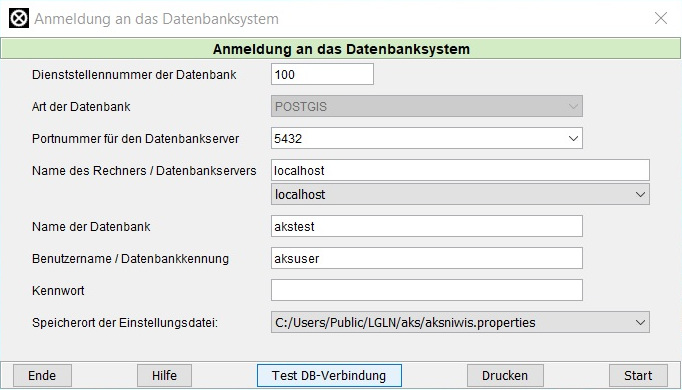Expand the Portnummer 5432 dropdown arrow

pos(573,138)
